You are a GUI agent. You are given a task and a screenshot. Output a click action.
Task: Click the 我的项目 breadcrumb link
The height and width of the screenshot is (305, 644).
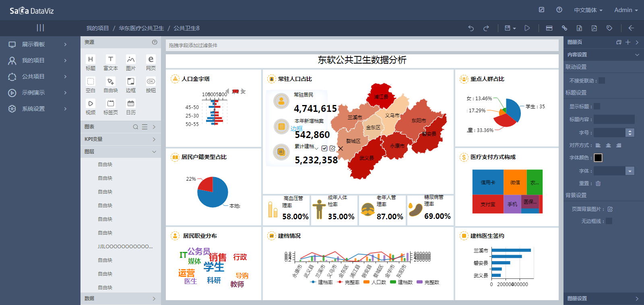pos(97,28)
